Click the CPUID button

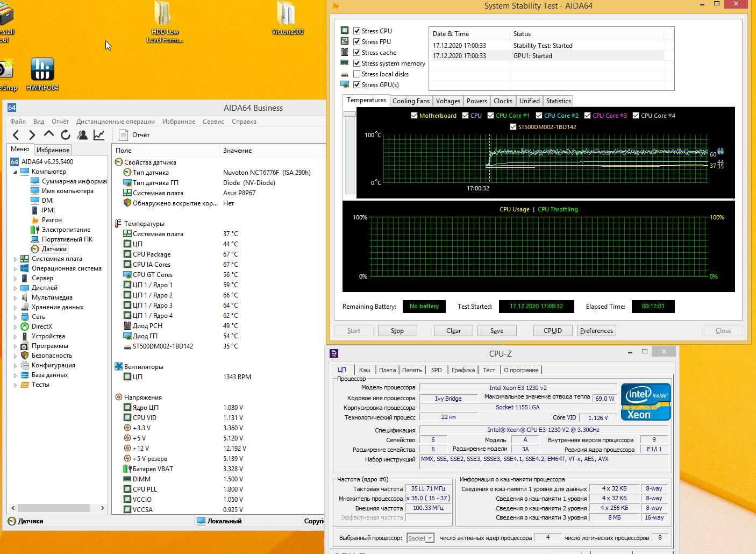pos(553,331)
